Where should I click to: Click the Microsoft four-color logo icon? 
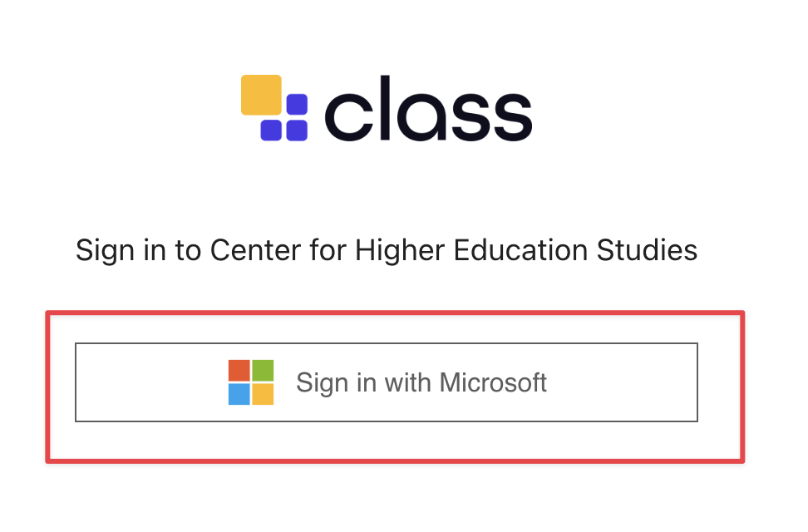pos(251,382)
